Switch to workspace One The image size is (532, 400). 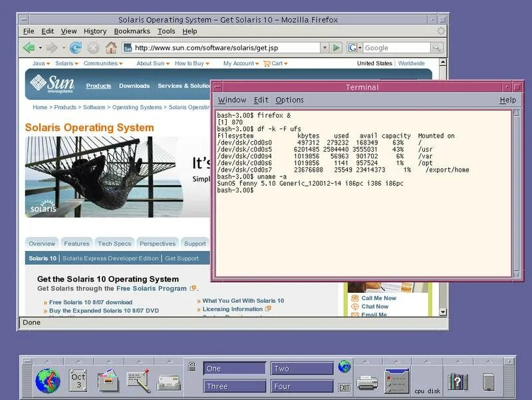point(235,369)
